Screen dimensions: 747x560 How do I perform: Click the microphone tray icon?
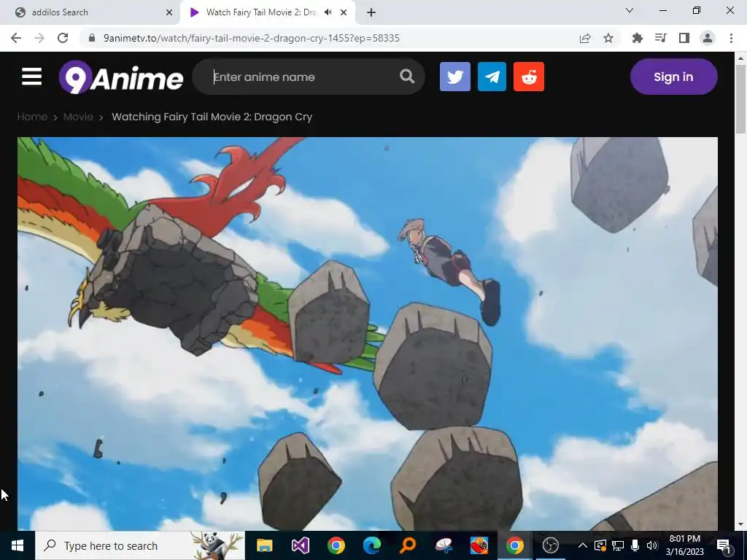(635, 545)
